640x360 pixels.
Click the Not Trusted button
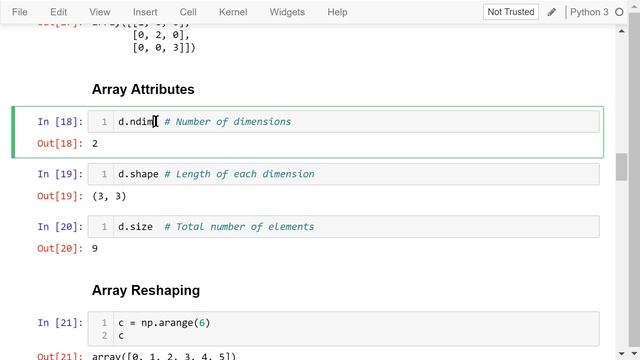pyautogui.click(x=511, y=12)
